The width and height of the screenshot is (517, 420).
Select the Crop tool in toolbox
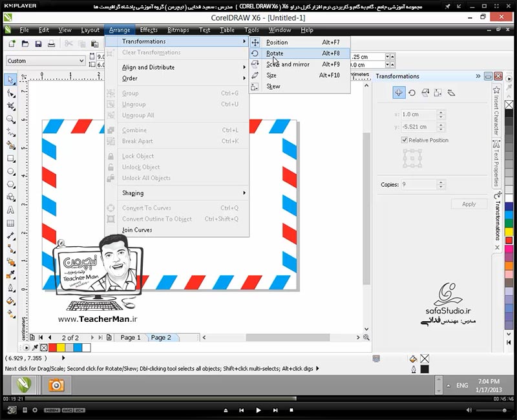[10, 106]
